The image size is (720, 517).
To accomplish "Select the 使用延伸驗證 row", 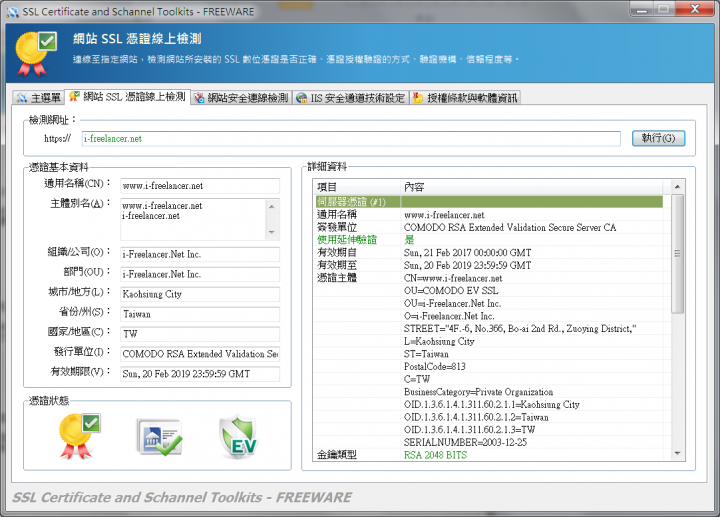I will point(489,240).
